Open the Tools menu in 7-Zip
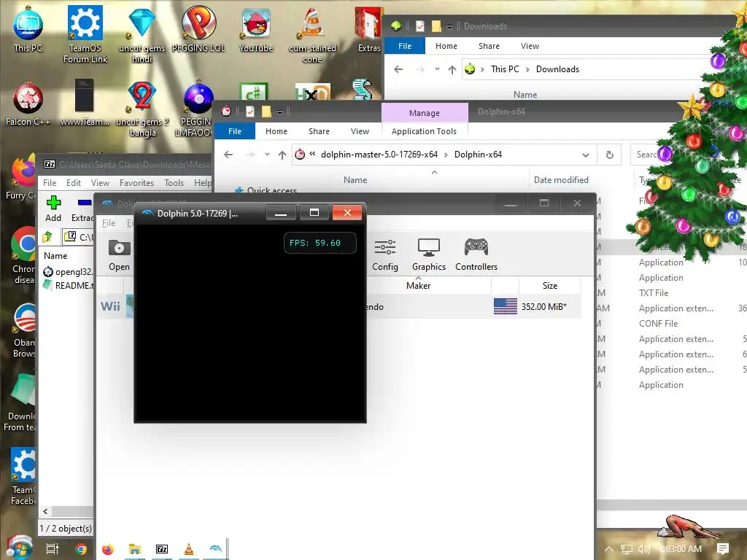 174,183
